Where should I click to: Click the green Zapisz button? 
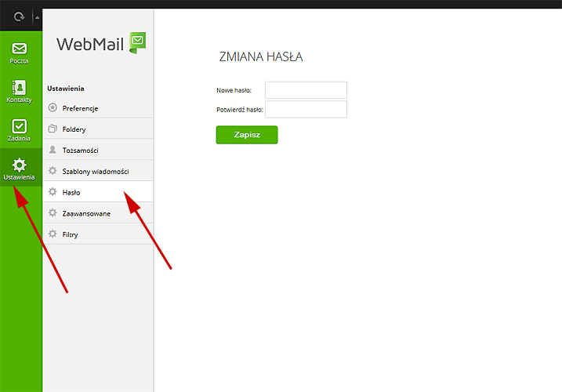click(x=247, y=135)
